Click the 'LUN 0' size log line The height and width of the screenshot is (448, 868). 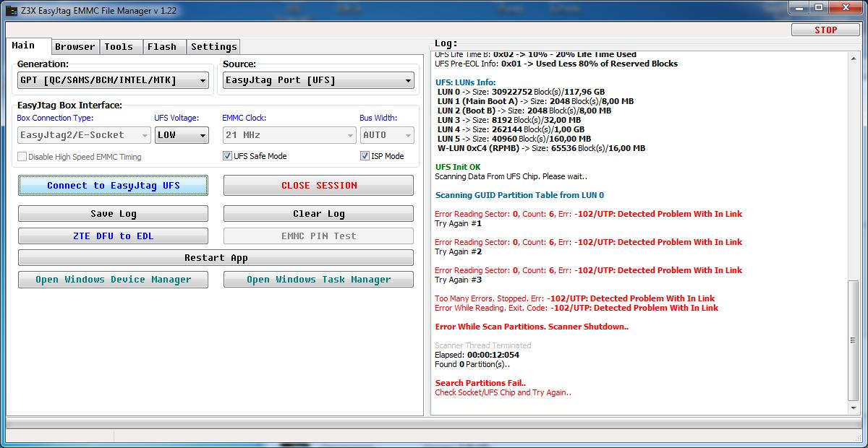pyautogui.click(x=521, y=92)
